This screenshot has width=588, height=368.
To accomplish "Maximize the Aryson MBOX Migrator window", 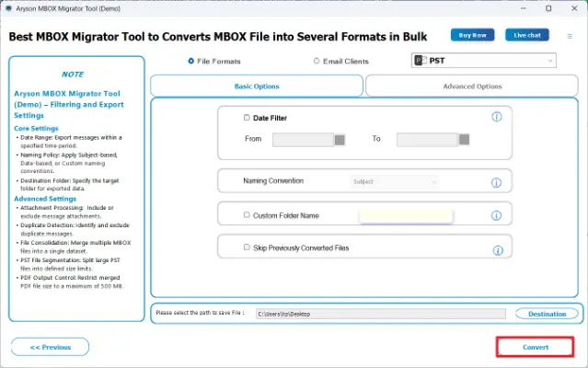I will click(x=548, y=8).
